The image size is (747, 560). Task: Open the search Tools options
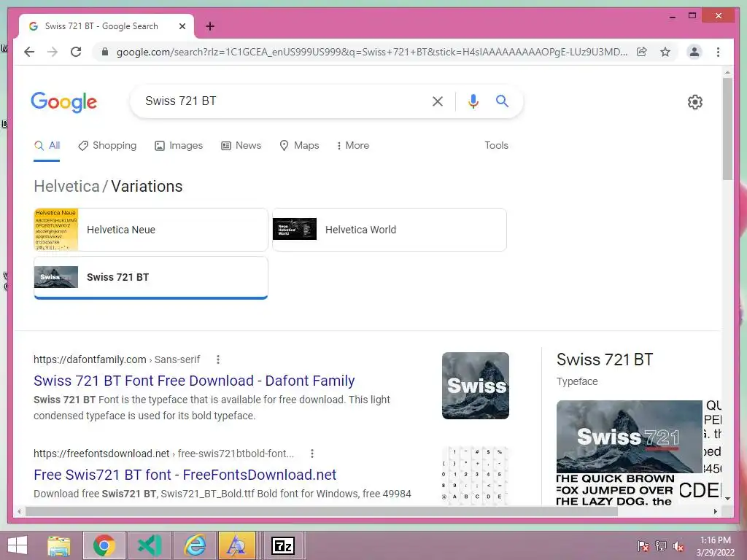(496, 146)
